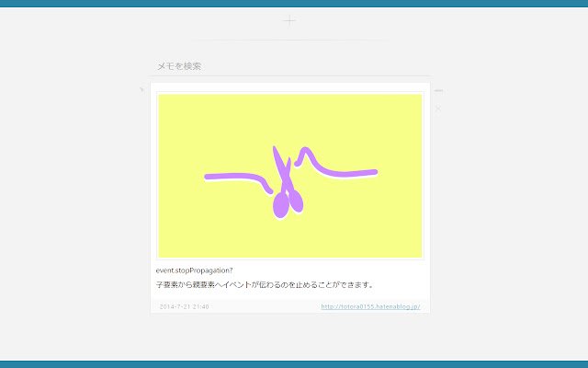The image size is (588, 368).
Task: Click the 2014-7-21 21:40 timestamp
Action: 184,306
